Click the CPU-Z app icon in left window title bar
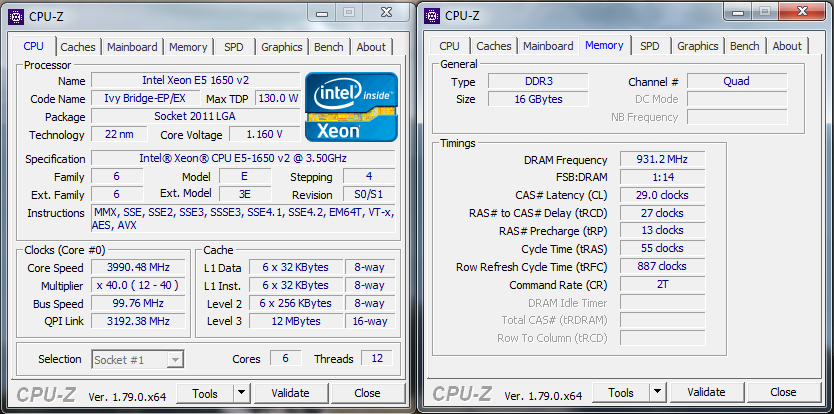This screenshot has height=414, width=834. click(15, 16)
